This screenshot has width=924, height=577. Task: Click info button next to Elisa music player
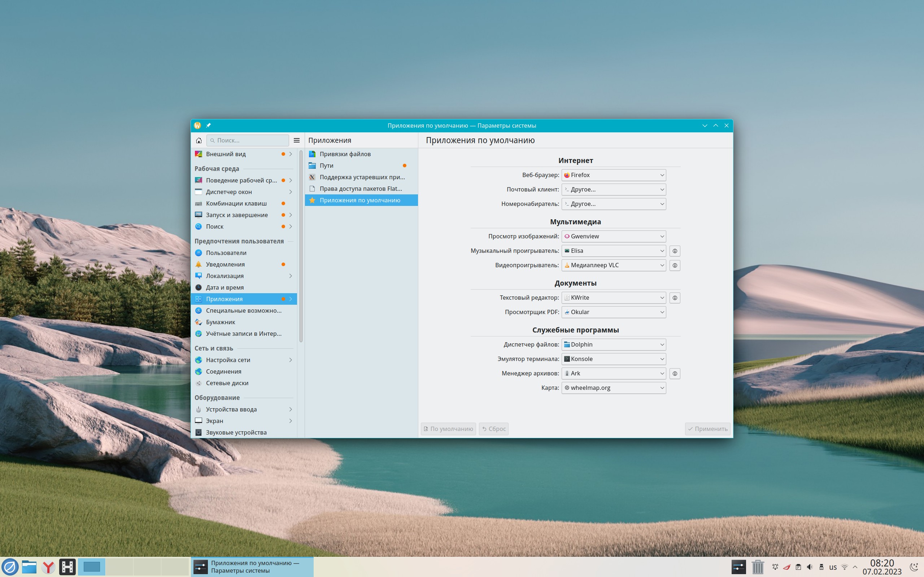tap(675, 251)
